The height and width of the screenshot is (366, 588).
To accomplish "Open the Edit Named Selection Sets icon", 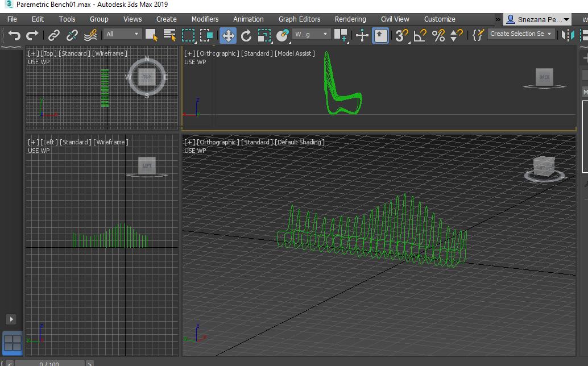I will [x=478, y=35].
